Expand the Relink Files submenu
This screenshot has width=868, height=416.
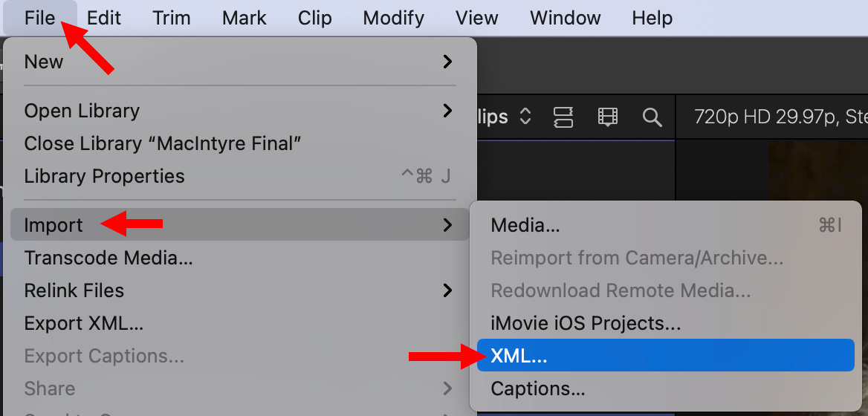[x=239, y=290]
